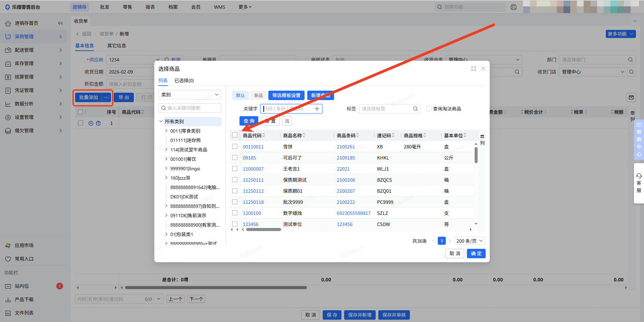Cancel the dialog with 取消 button
Screen dimensions: 644x322
click(x=455, y=254)
